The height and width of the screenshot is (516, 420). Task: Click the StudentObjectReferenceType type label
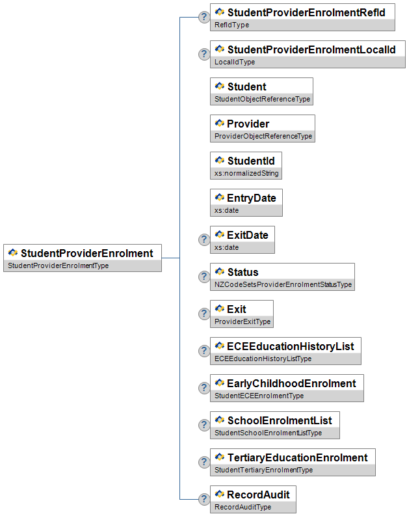pyautogui.click(x=261, y=100)
